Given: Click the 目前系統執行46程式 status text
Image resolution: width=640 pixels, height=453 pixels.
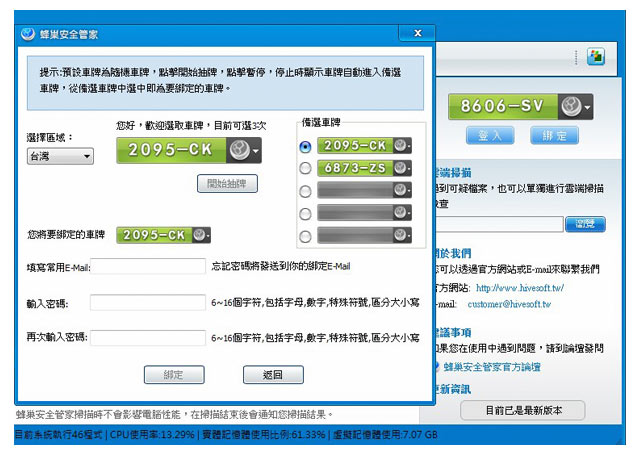Looking at the screenshot, I should click(59, 435).
